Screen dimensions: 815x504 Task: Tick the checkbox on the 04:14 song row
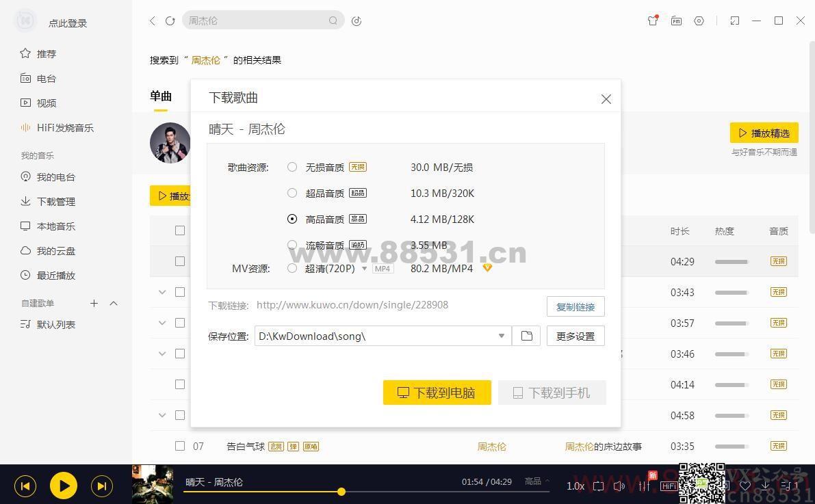click(180, 384)
